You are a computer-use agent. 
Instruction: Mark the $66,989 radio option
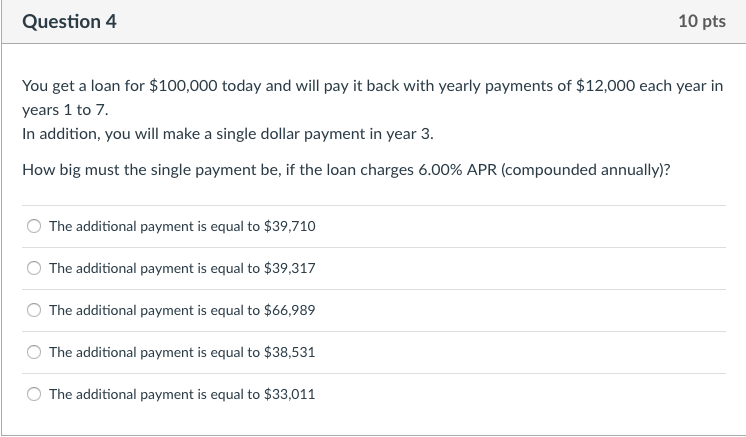[34, 310]
